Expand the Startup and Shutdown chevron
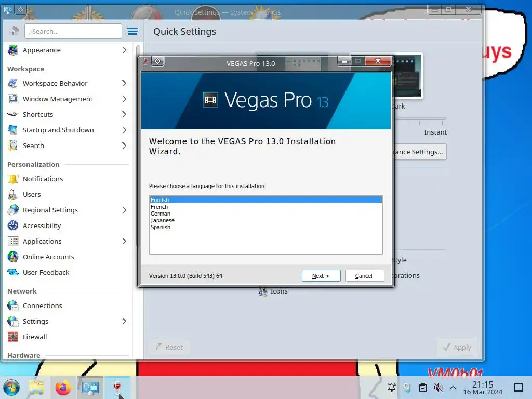Screen dimensions: 532x399 (124, 130)
